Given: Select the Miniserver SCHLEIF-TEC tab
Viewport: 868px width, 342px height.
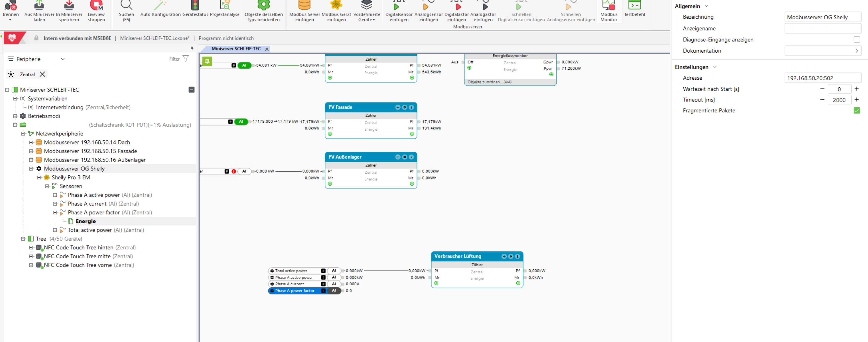Looking at the screenshot, I should (236, 49).
